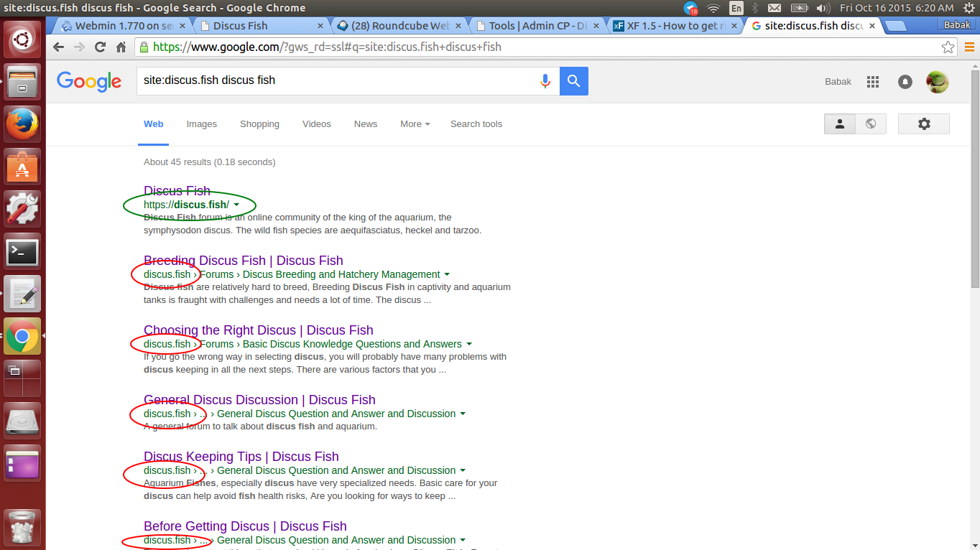Expand the More search categories dropdown
This screenshot has width=980, height=550.
coord(415,124)
